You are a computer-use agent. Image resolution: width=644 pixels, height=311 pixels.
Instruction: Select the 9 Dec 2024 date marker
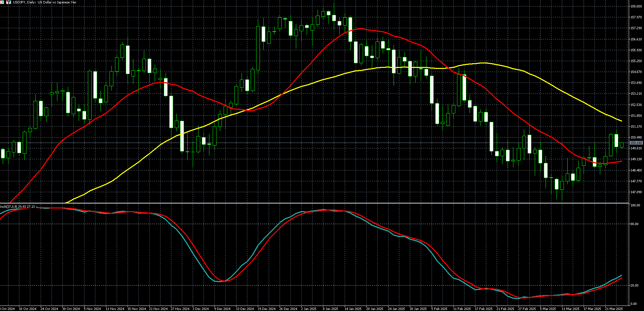pos(222,309)
